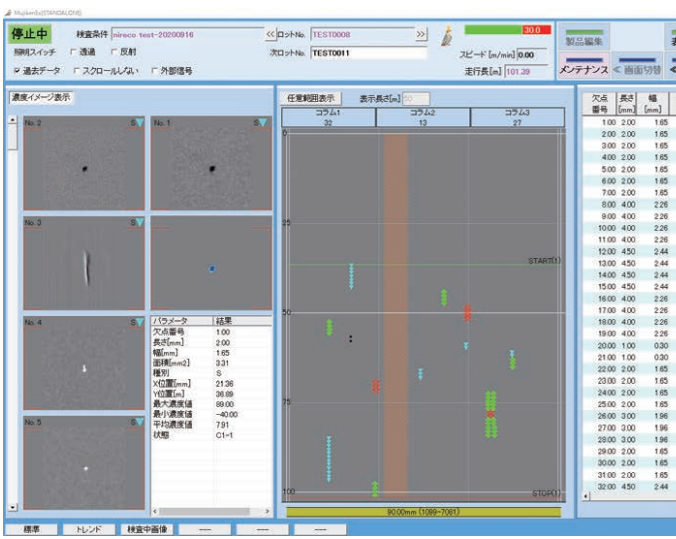Switch to the 検査中画像 tab at bottom

click(x=148, y=529)
